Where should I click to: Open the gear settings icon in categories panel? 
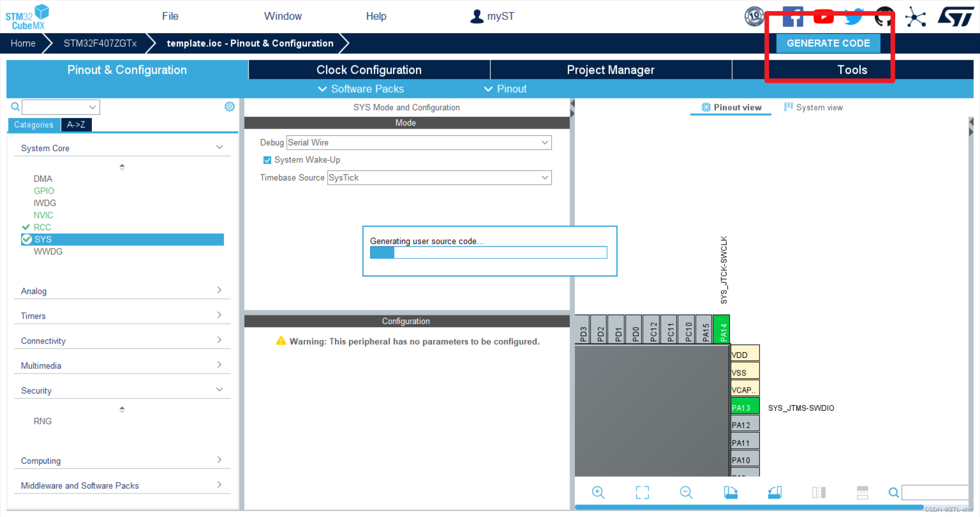click(230, 106)
